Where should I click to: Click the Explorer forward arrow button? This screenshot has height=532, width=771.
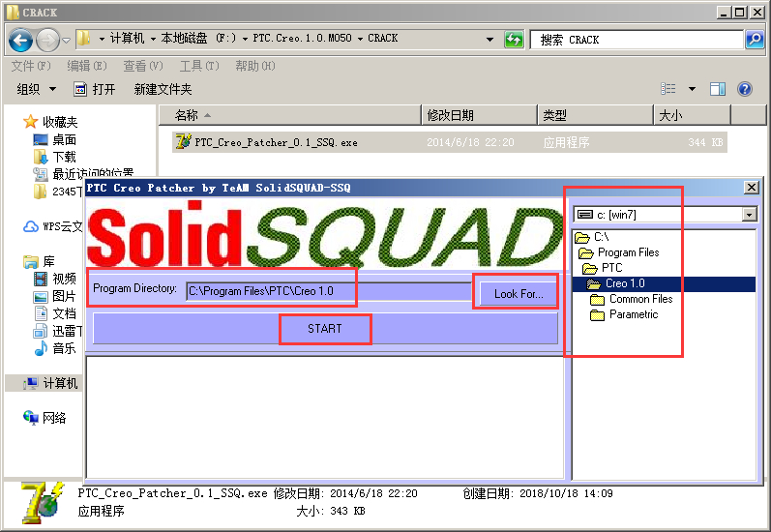point(47,41)
